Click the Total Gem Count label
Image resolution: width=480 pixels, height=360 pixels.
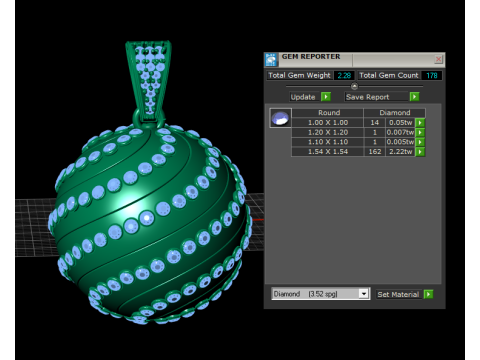[389, 75]
